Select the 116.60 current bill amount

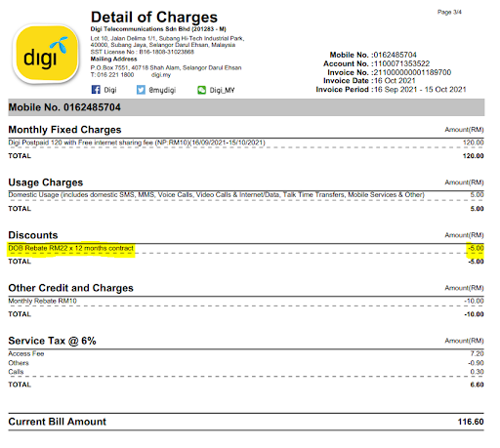coord(471,422)
